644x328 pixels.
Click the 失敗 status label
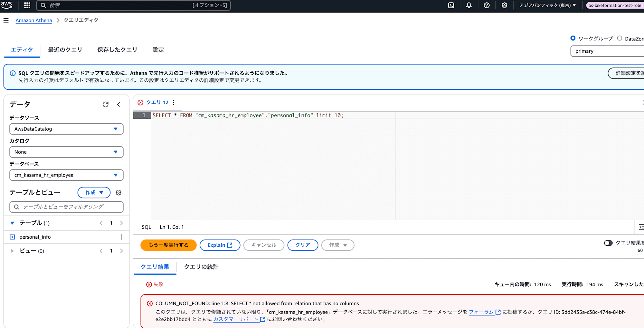tap(158, 284)
